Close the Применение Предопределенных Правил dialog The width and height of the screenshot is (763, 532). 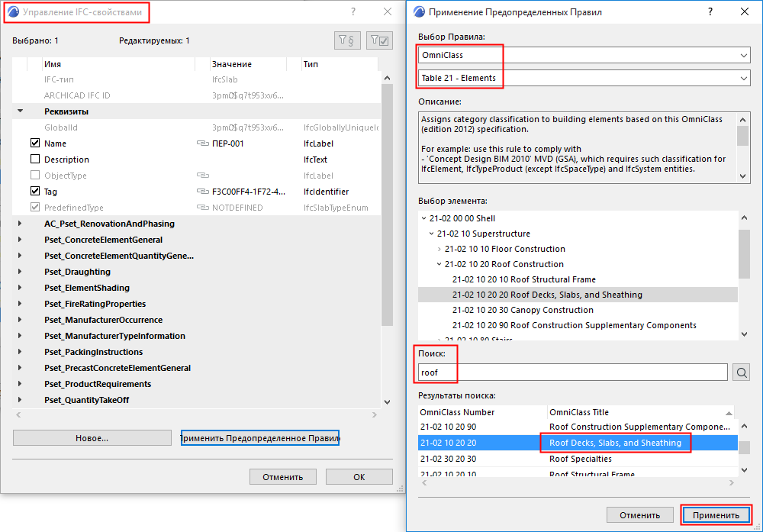745,11
